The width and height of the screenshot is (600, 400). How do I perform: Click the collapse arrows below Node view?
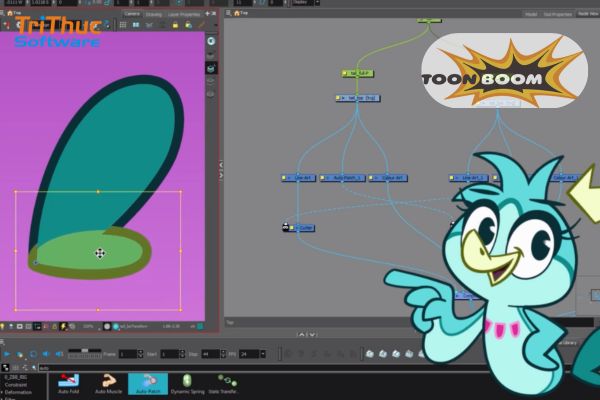(x=307, y=335)
